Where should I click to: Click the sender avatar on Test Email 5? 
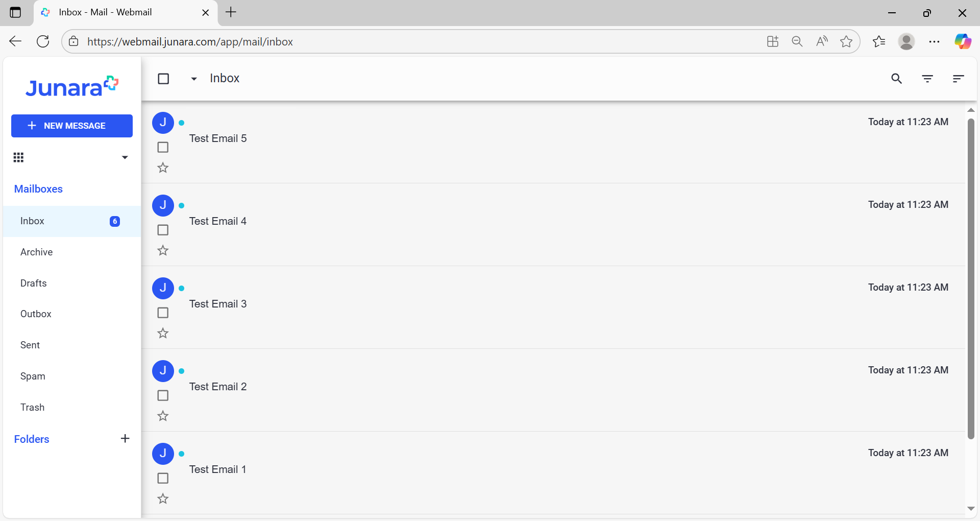(163, 123)
